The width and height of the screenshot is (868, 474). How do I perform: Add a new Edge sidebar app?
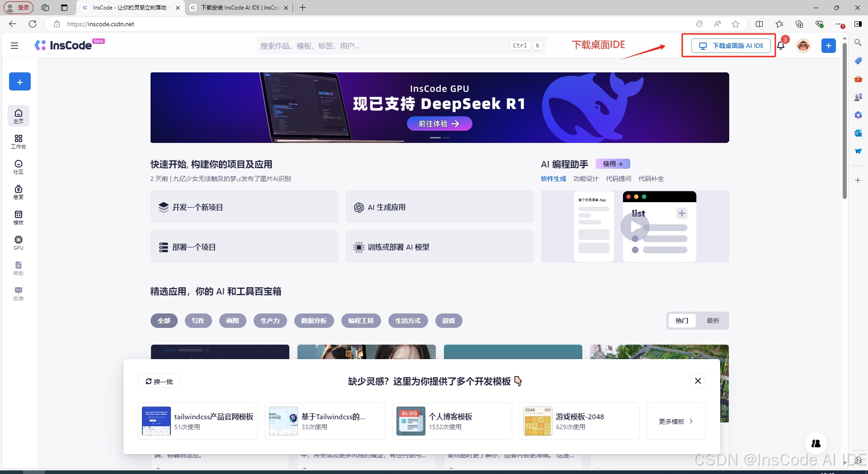click(x=858, y=180)
